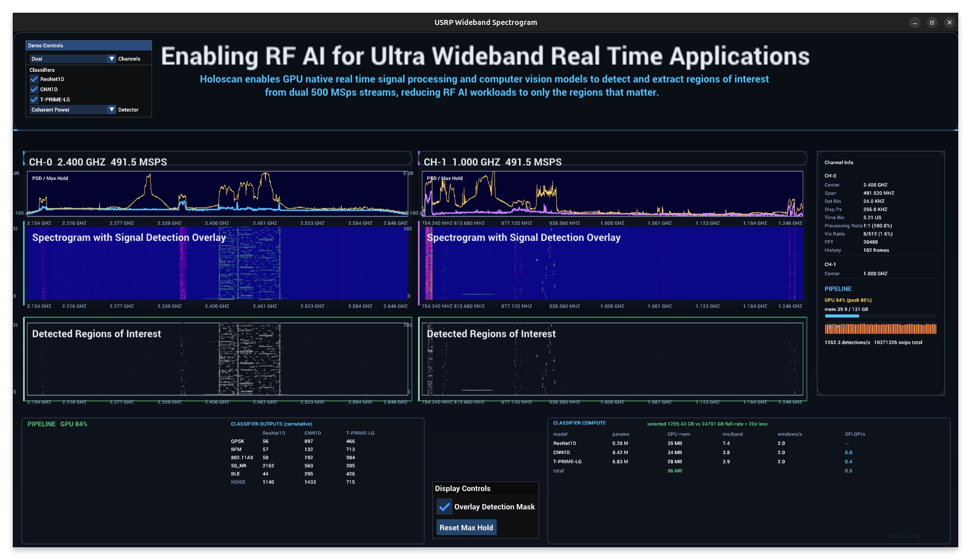This screenshot has height=560, width=971.
Task: Maximize the USRP Wideband Spectrogram window
Action: (x=932, y=22)
